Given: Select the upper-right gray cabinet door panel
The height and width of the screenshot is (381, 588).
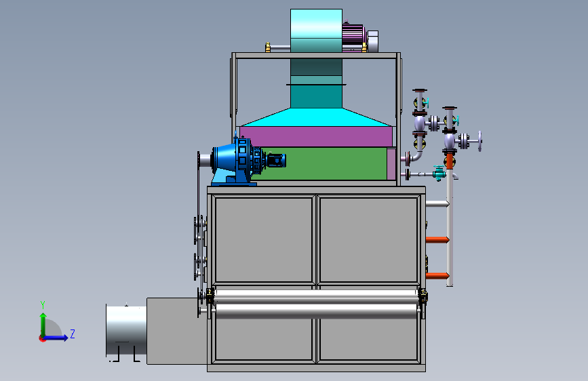Looking at the screenshot, I should pos(369,240).
